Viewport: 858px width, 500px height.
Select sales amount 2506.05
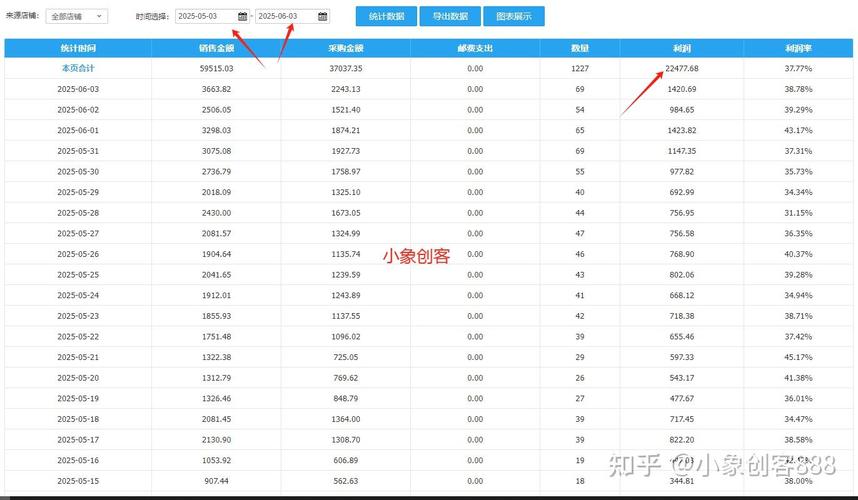217,110
